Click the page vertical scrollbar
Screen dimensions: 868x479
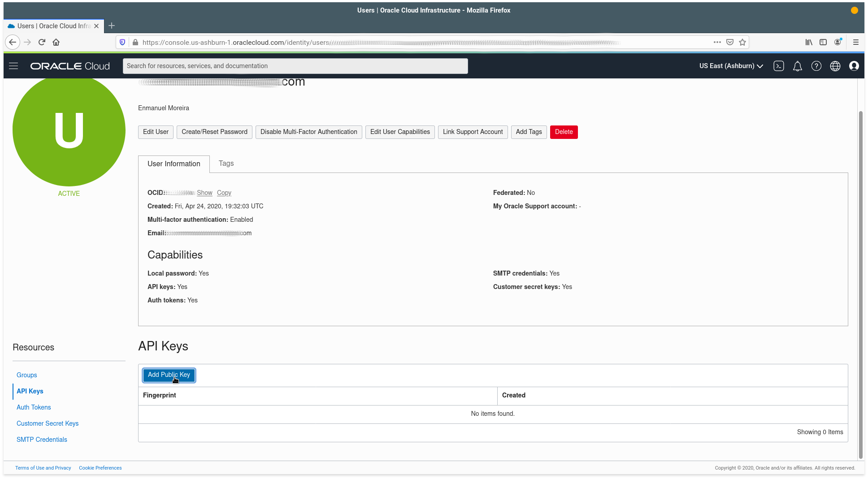(x=861, y=285)
